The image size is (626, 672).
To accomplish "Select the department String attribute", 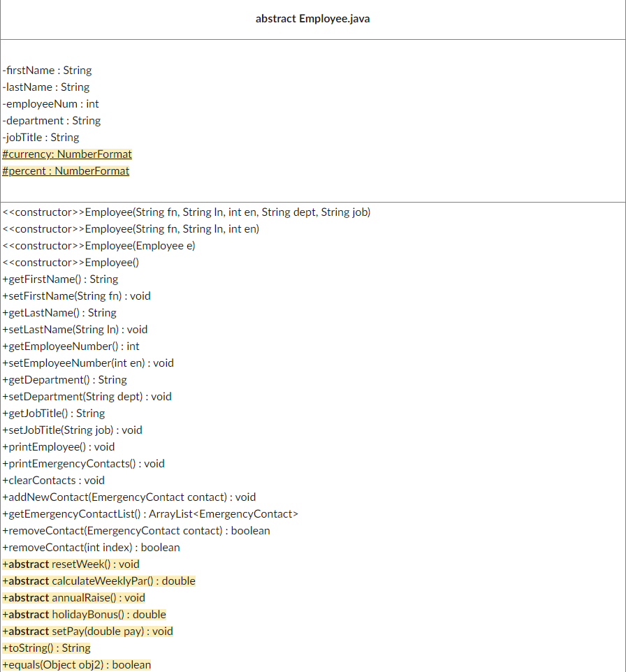I will coord(52,120).
